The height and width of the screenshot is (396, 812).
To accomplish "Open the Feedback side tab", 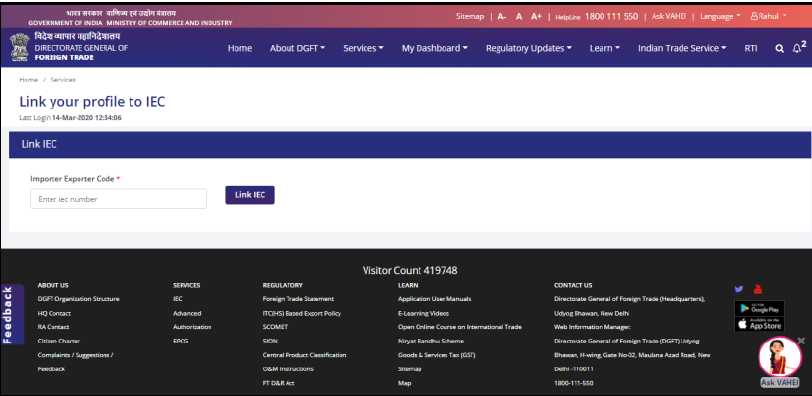I will point(12,315).
